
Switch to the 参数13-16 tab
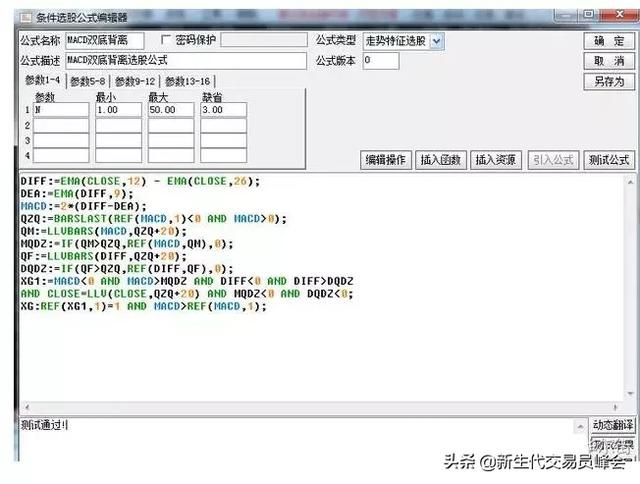click(187, 81)
